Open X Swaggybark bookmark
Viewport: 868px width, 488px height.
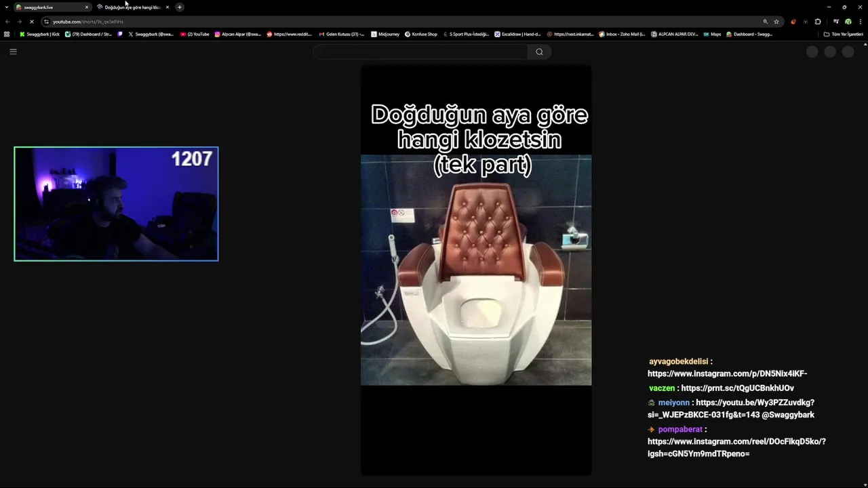click(x=151, y=34)
